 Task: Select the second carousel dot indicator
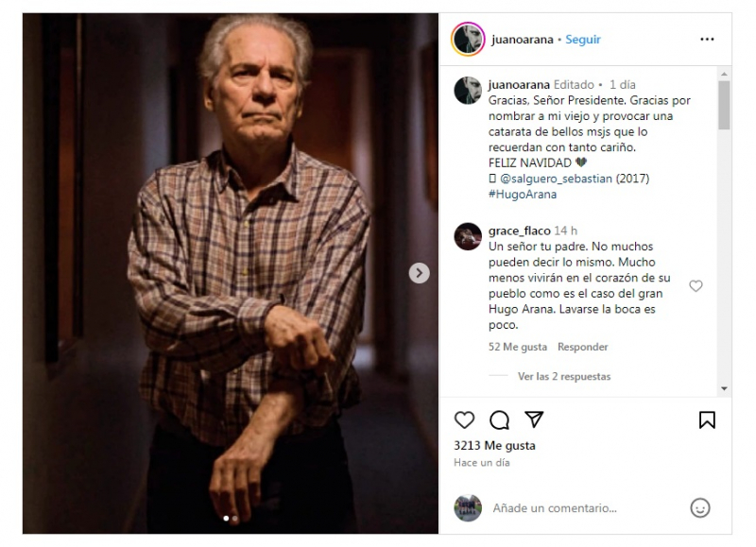pos(234,519)
